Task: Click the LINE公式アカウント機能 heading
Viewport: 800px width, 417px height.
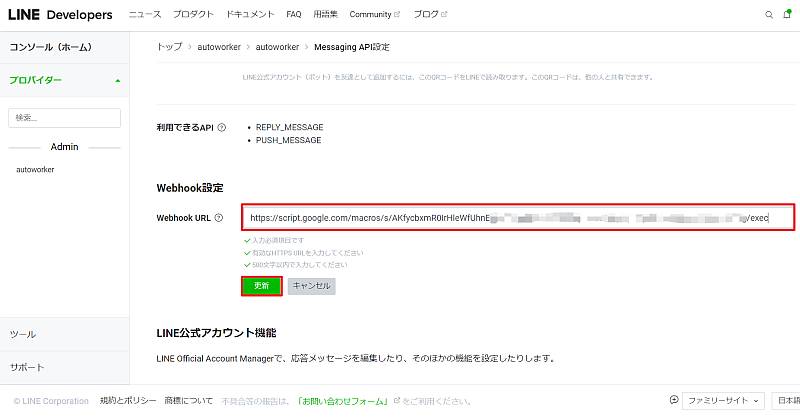Action: (216, 333)
